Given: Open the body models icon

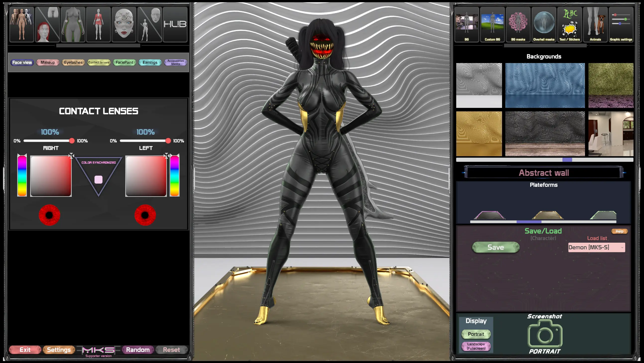Looking at the screenshot, I should [21, 24].
